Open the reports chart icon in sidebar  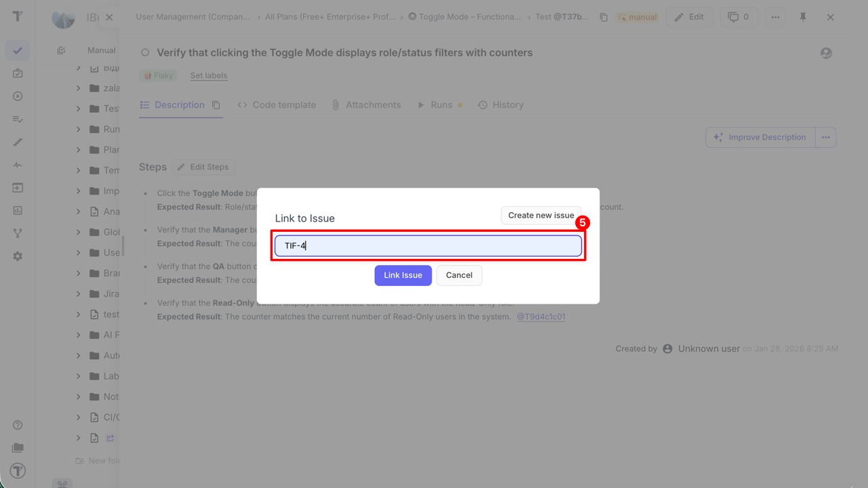(18, 210)
